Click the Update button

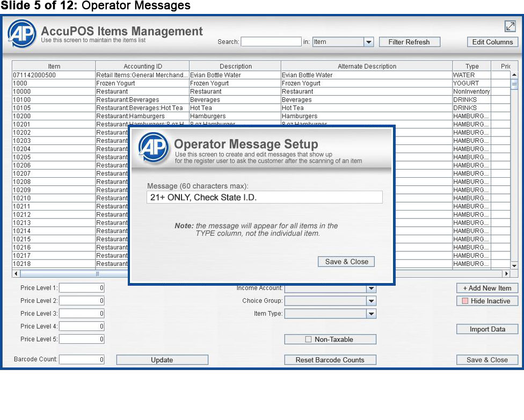pos(162,360)
